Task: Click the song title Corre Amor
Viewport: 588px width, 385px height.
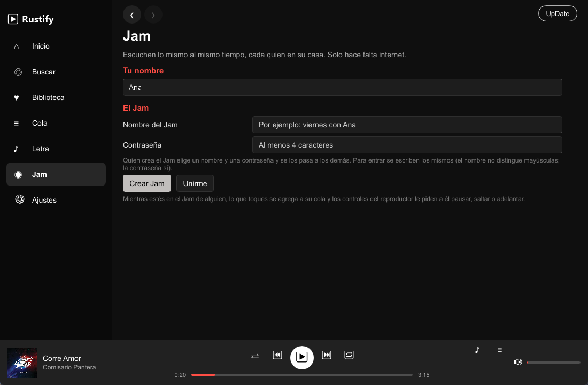Action: point(62,358)
